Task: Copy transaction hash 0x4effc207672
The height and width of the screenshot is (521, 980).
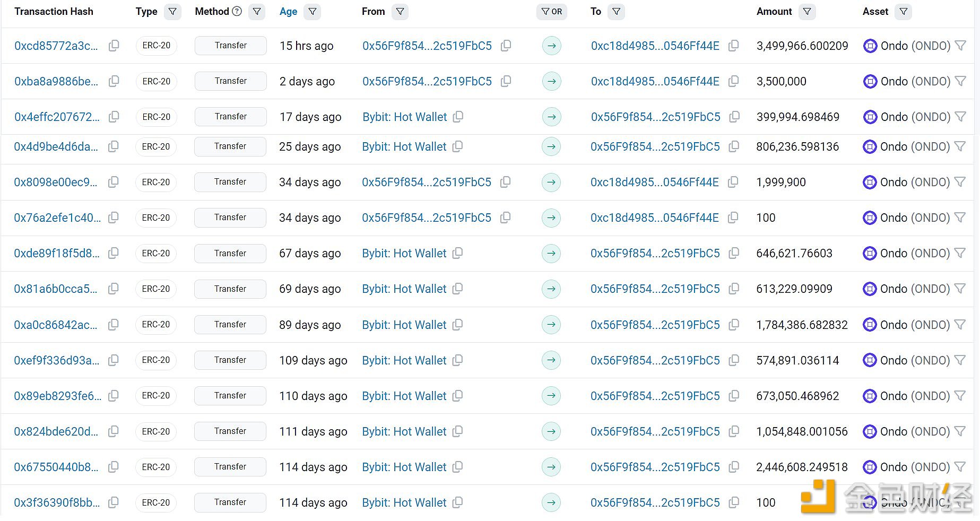Action: [x=114, y=117]
